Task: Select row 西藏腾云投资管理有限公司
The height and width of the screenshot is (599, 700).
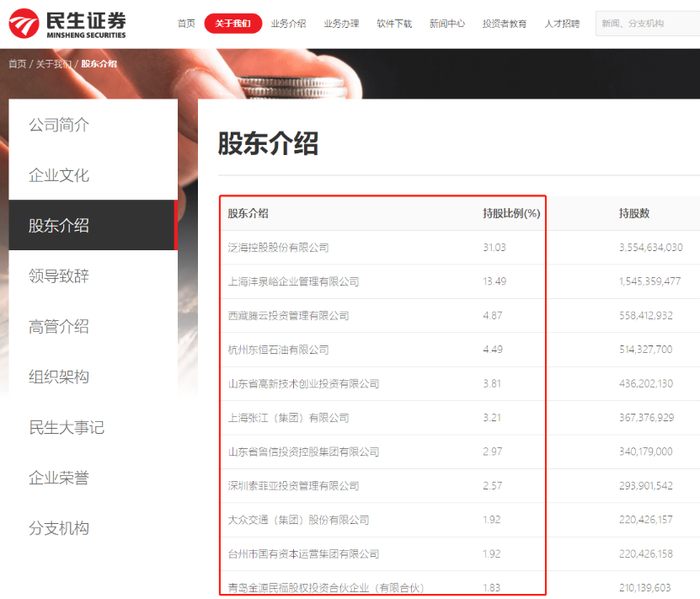Action: tap(459, 316)
